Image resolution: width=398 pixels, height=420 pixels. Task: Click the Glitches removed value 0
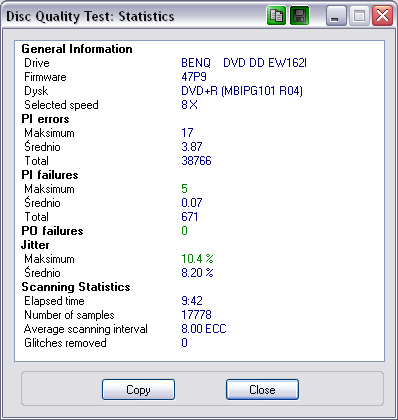(x=184, y=343)
